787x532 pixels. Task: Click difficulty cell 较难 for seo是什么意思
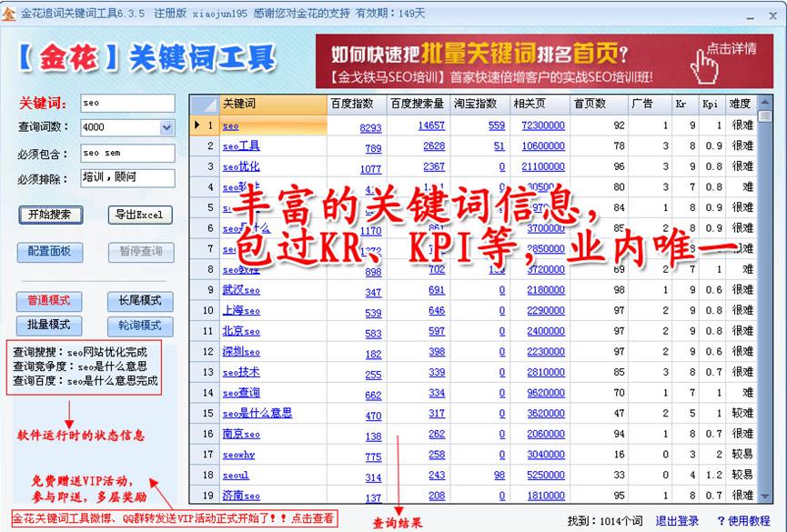click(x=742, y=414)
